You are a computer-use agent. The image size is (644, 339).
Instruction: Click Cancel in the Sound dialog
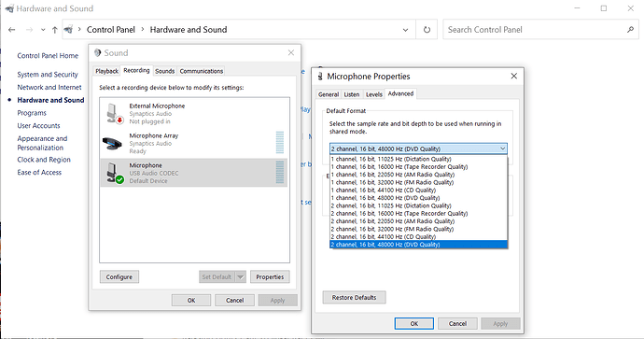pos(234,301)
